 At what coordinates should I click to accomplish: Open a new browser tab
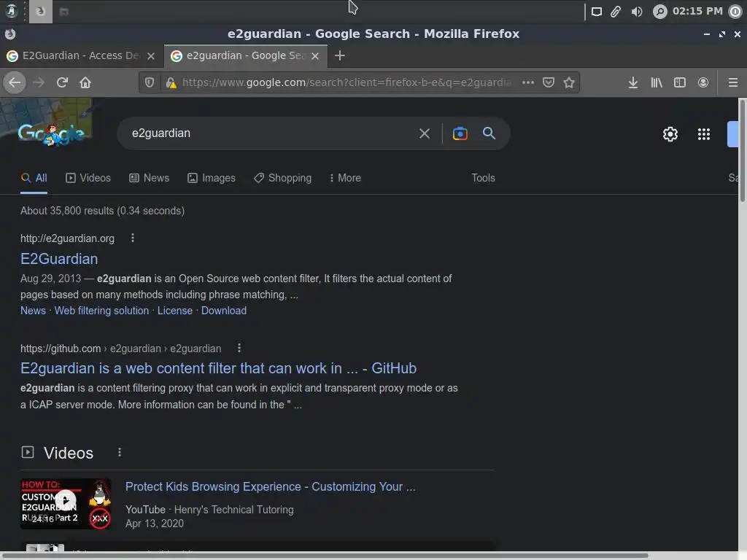340,55
